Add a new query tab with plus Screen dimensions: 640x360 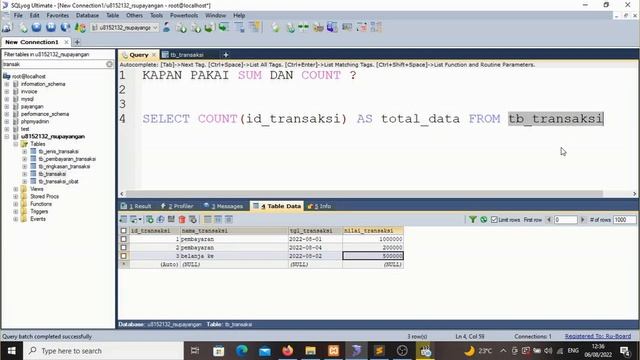click(225, 55)
